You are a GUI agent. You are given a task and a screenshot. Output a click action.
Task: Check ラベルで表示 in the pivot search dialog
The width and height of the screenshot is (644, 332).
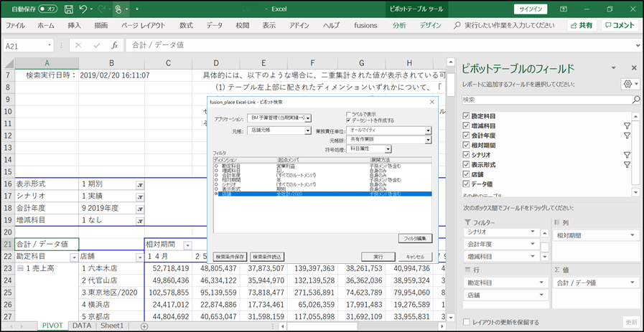click(x=348, y=114)
